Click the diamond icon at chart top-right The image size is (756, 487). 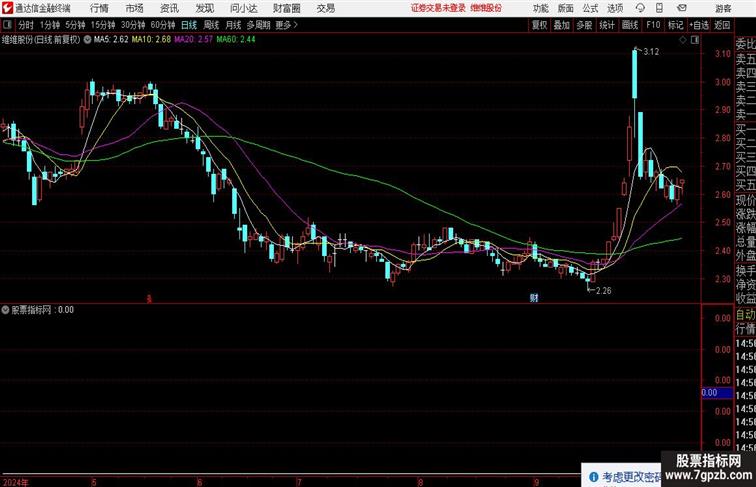pyautogui.click(x=683, y=40)
